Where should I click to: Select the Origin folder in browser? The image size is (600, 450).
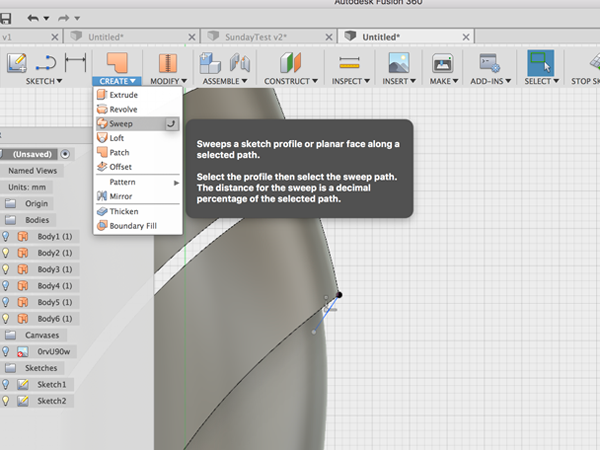(36, 204)
